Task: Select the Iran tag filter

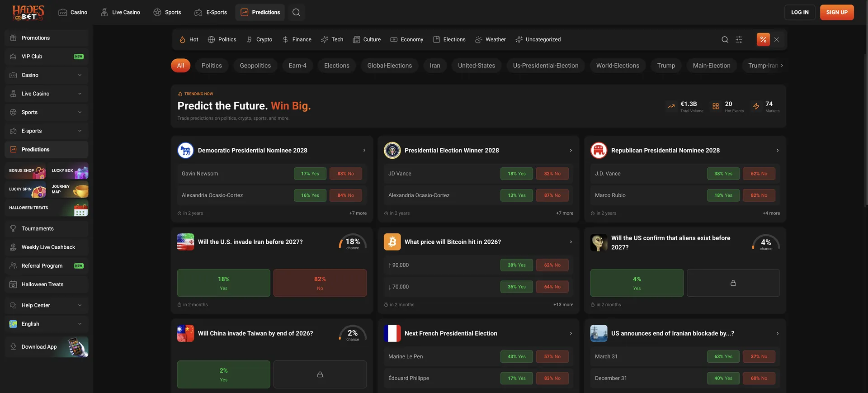Action: (x=435, y=66)
